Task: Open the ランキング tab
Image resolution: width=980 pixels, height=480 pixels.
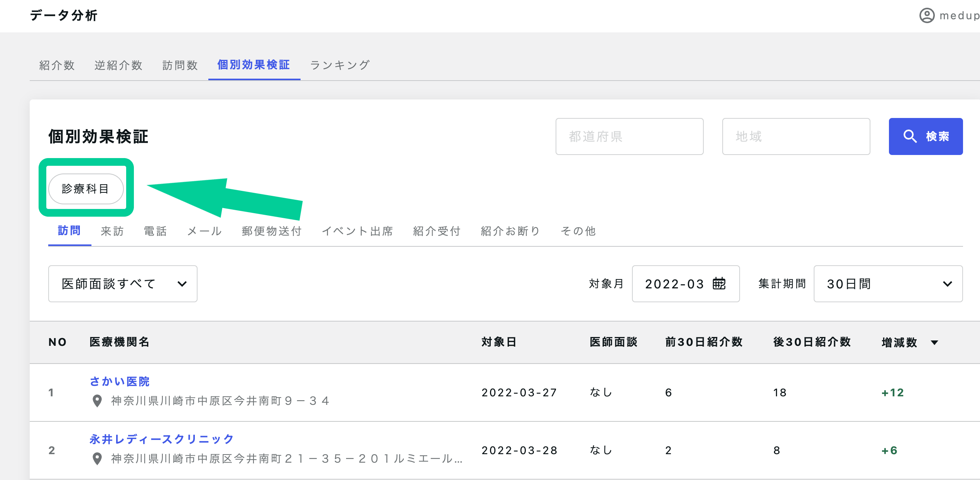Action: click(340, 65)
